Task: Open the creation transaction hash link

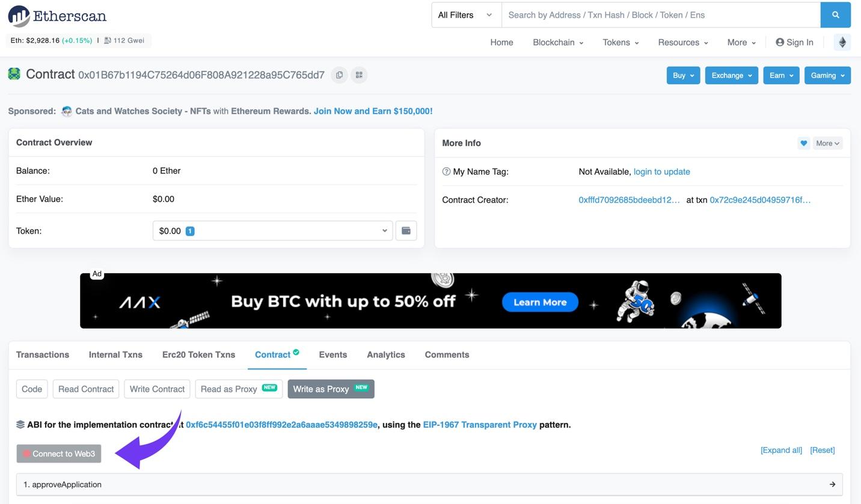Action: pyautogui.click(x=760, y=200)
